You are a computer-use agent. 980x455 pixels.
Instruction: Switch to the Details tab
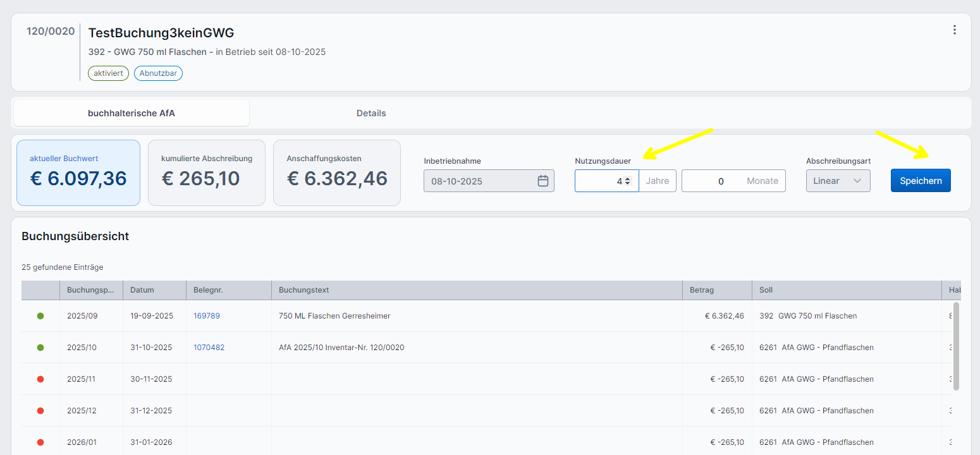371,113
